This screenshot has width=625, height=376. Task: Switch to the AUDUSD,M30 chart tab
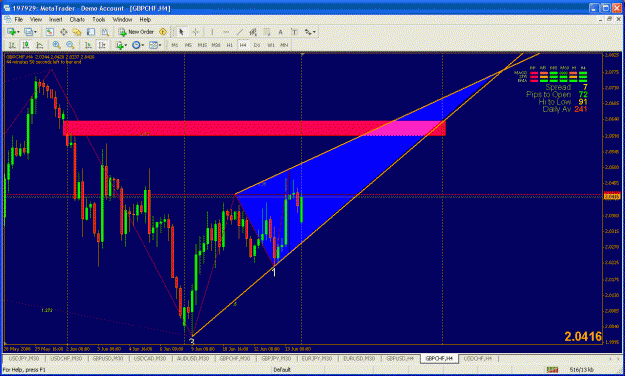tap(193, 359)
